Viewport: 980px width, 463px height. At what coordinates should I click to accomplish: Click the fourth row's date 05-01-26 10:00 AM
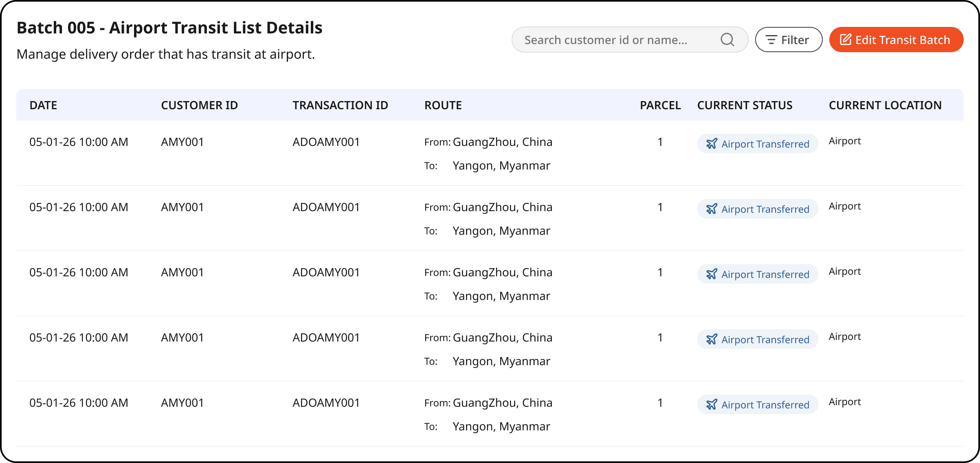[x=79, y=337]
